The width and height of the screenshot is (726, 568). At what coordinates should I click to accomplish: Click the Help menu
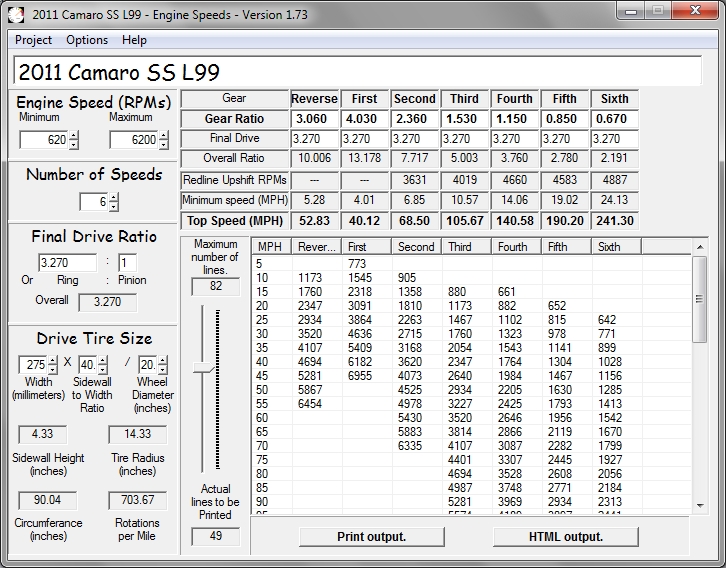pos(134,40)
